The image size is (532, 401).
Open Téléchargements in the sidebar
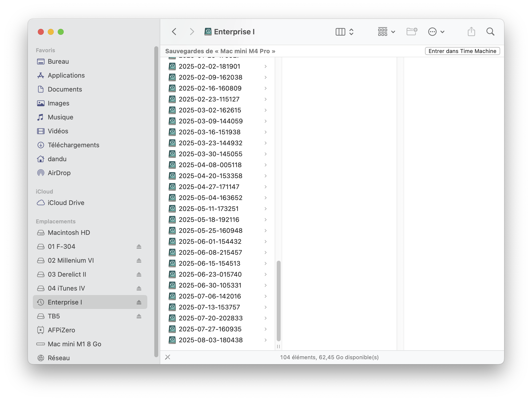click(90, 145)
